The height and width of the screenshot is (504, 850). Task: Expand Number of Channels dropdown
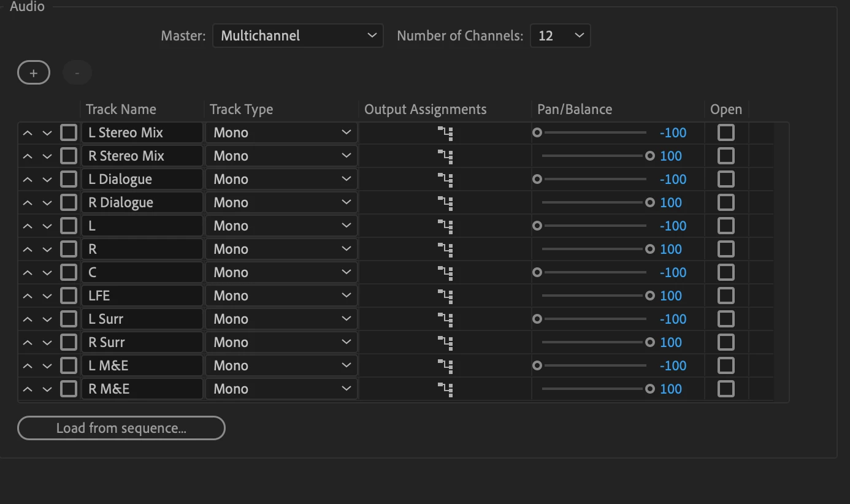point(560,36)
